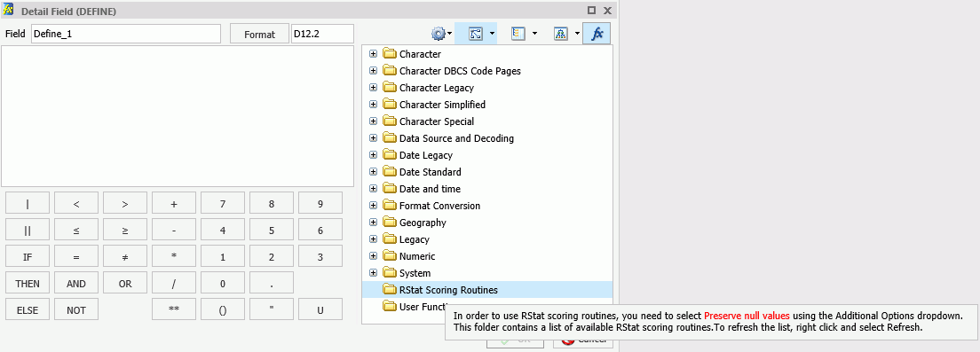Expand the Data Source and Decoding folder
980x352 pixels.
373,138
